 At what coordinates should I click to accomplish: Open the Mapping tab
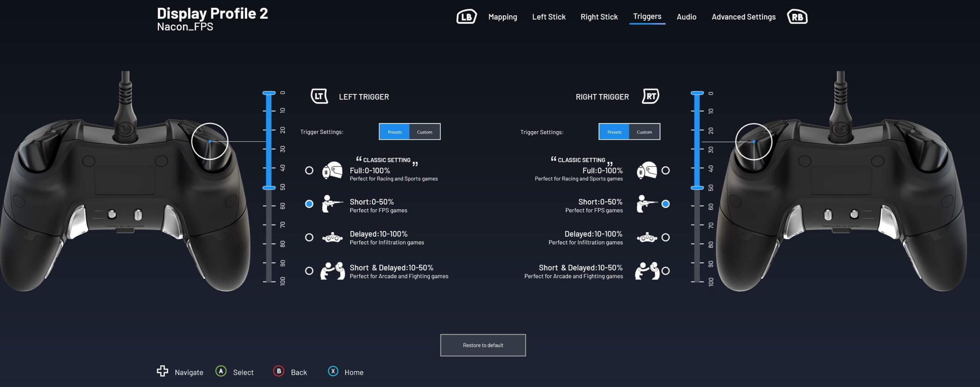pyautogui.click(x=502, y=17)
